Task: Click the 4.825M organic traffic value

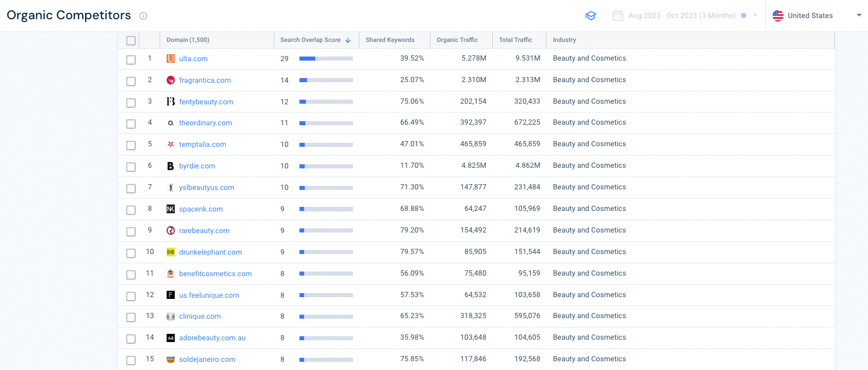Action: pyautogui.click(x=472, y=165)
